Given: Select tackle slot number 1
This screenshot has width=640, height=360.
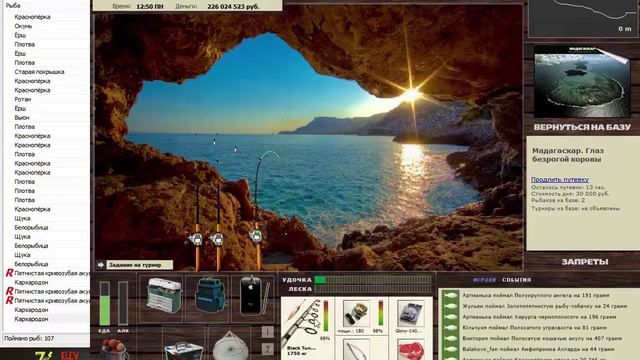Looking at the screenshot, I should pos(267,331).
